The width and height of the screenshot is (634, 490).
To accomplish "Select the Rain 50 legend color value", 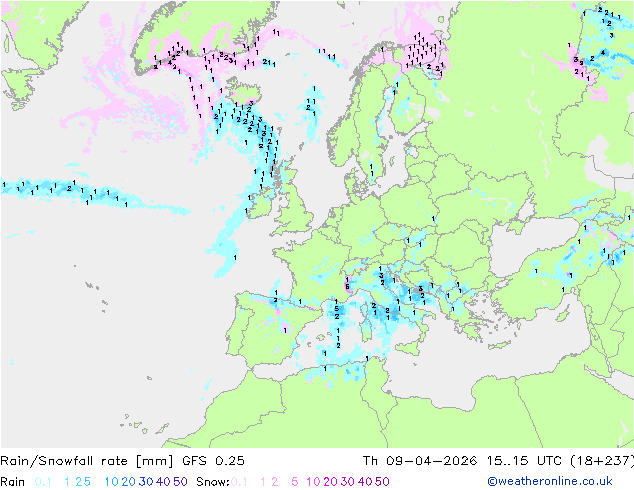I will coord(180,482).
